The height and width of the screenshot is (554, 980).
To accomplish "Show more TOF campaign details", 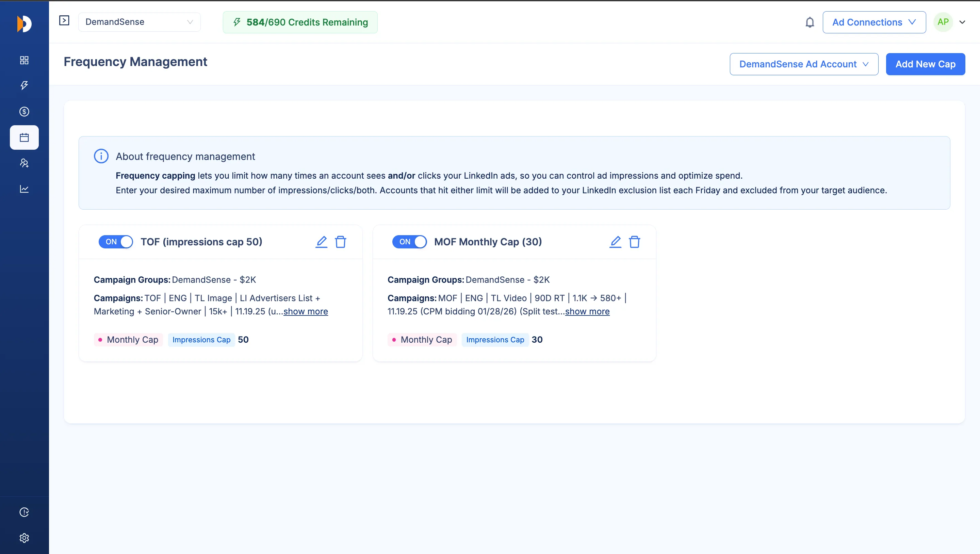I will (x=306, y=312).
